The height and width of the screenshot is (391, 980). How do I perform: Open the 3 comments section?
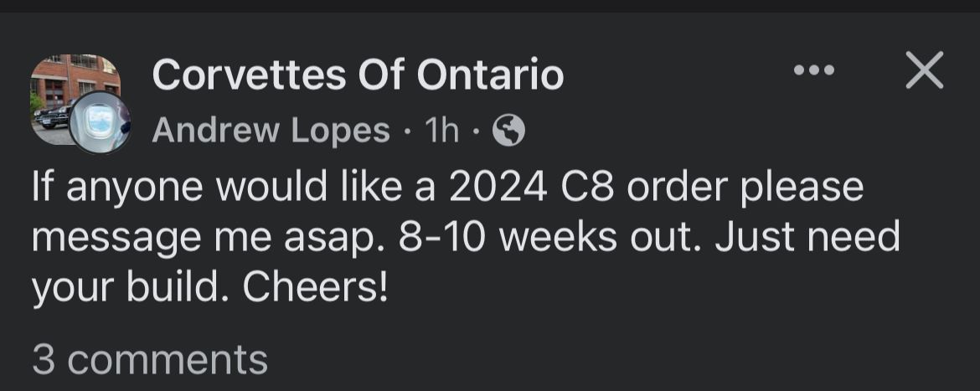click(150, 358)
